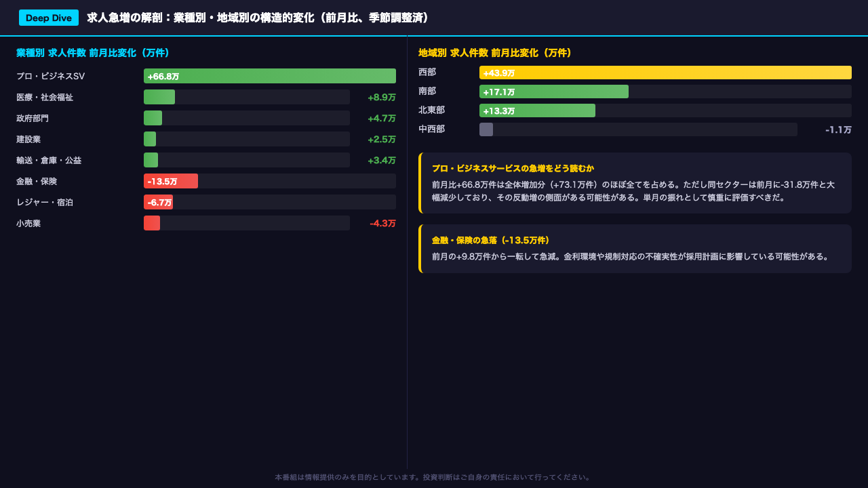Click the 医療・社会福祉 green bar

(x=159, y=97)
